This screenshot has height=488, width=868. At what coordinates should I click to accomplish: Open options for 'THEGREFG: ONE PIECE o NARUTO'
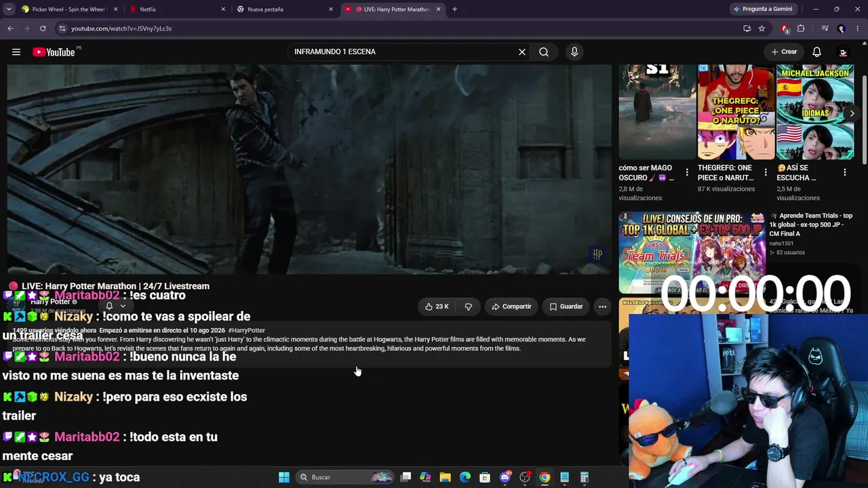[766, 173]
